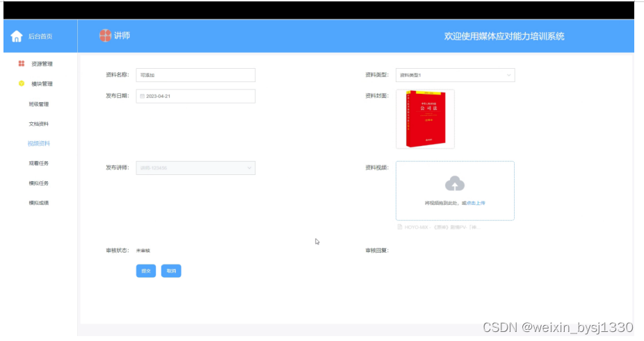The image size is (644, 341).
Task: Click the uploaded file document icon
Action: click(400, 227)
